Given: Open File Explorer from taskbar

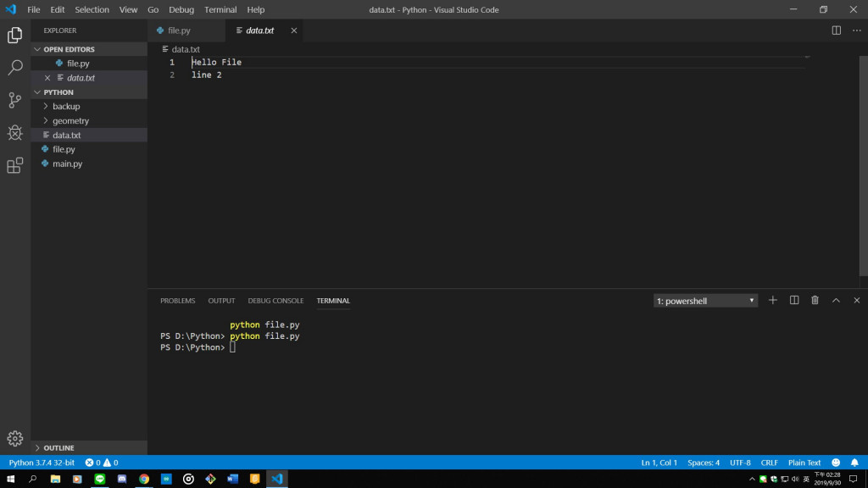Looking at the screenshot, I should 55,480.
